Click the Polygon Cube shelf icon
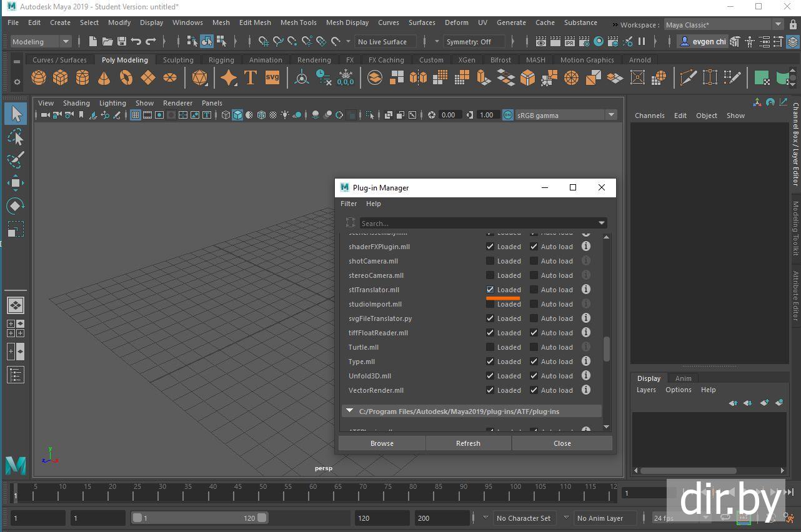Viewport: 801px width, 532px height. pyautogui.click(x=61, y=78)
